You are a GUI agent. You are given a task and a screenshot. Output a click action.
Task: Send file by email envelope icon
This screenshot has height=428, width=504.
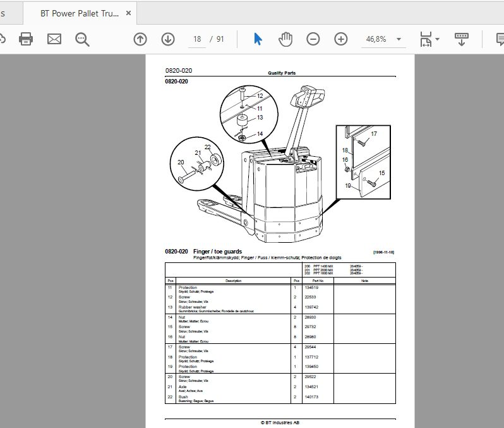click(x=54, y=39)
